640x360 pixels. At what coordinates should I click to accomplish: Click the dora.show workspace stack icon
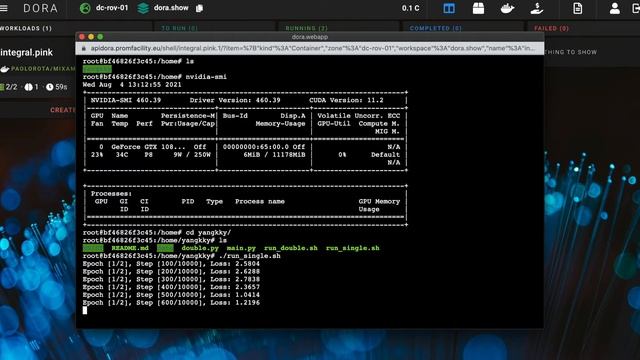click(143, 8)
